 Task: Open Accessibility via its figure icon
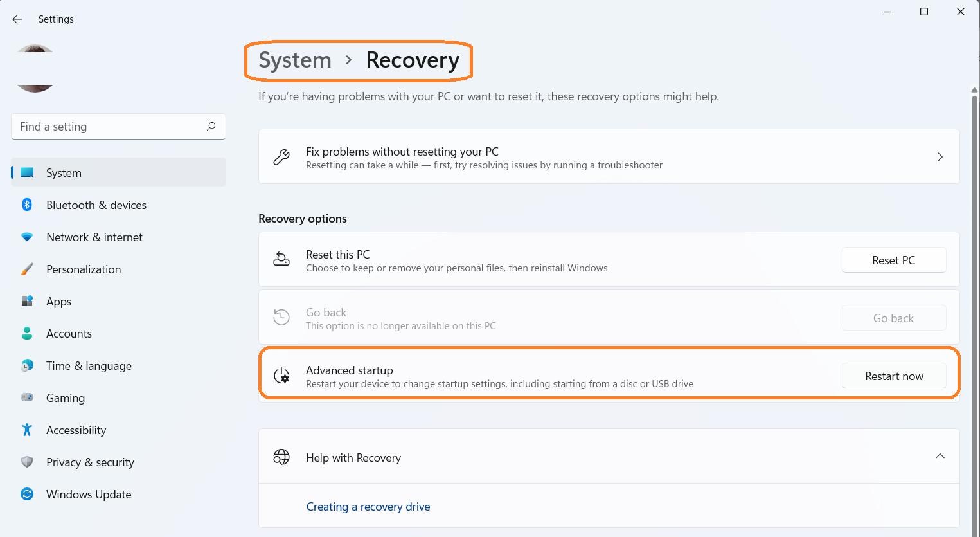pos(27,430)
